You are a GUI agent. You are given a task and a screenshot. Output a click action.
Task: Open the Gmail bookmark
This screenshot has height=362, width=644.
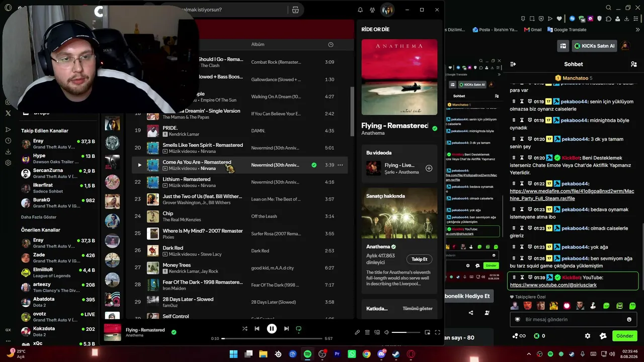click(533, 30)
